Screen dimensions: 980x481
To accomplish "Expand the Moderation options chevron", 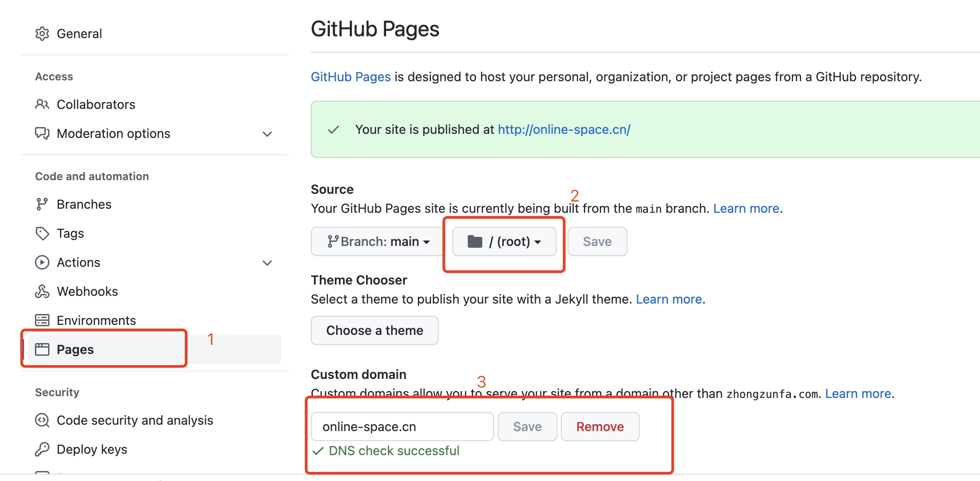I will click(x=267, y=134).
